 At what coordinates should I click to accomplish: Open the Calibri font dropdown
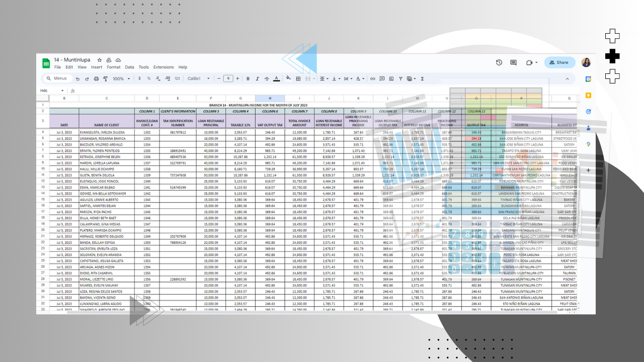pyautogui.click(x=199, y=79)
